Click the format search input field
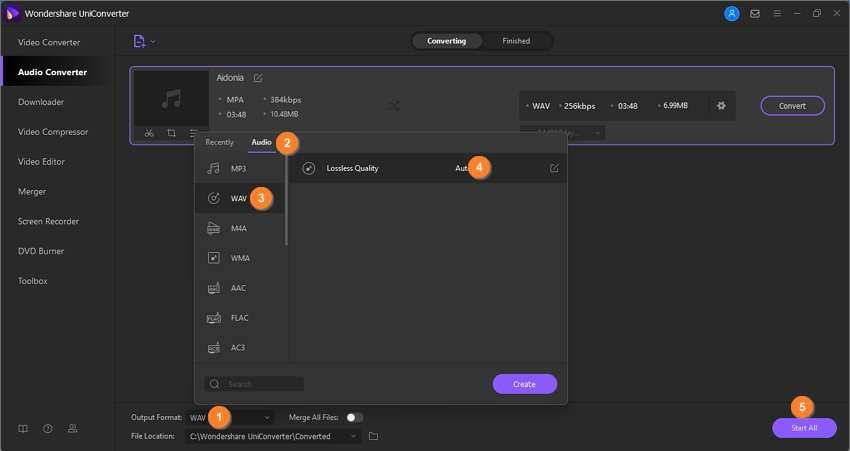The width and height of the screenshot is (850, 451). pos(254,384)
